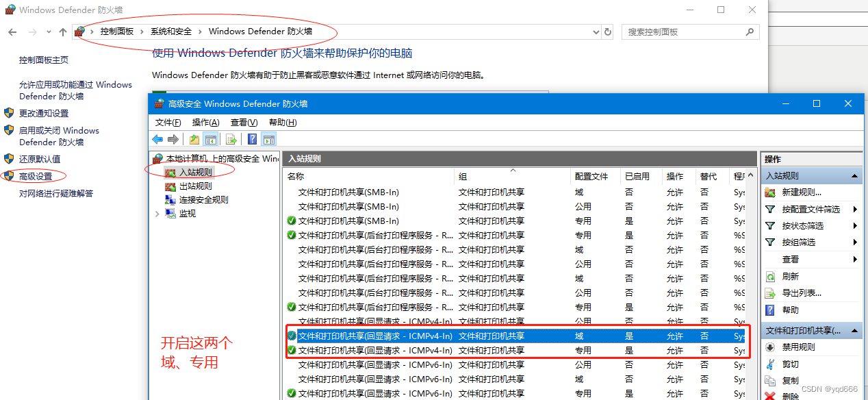Image resolution: width=868 pixels, height=400 pixels.
Task: Click the filter funnel icon for 按状态筛选
Action: point(770,225)
